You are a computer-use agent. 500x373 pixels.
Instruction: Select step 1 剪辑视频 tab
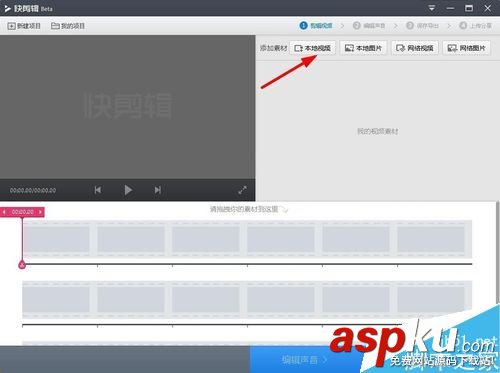coord(316,25)
